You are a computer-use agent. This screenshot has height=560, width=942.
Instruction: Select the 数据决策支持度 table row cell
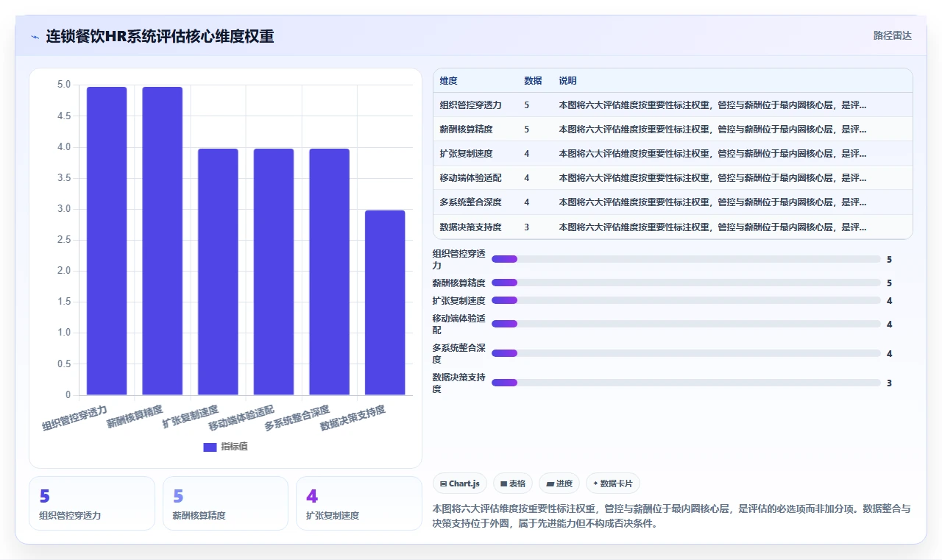(471, 227)
